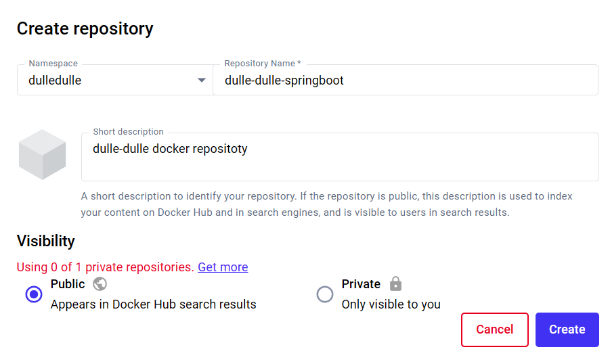
Task: Click the red Cancel button
Action: 495,329
